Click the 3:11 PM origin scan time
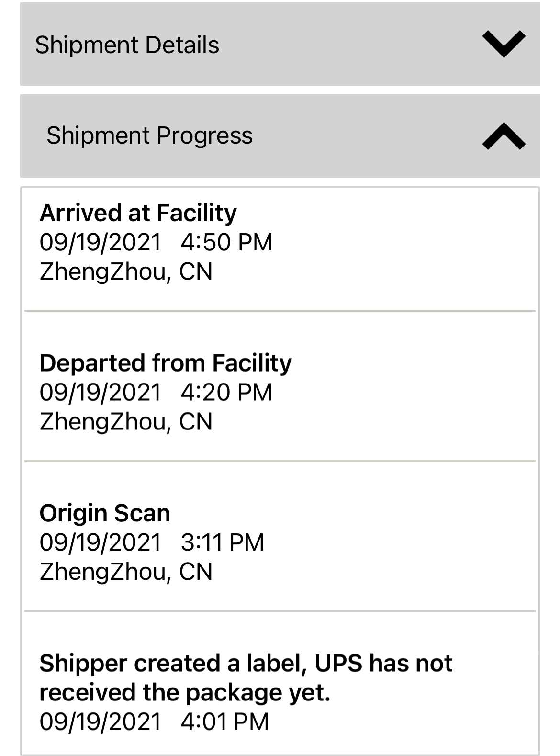Viewport: 560px width, 756px height. [x=223, y=542]
